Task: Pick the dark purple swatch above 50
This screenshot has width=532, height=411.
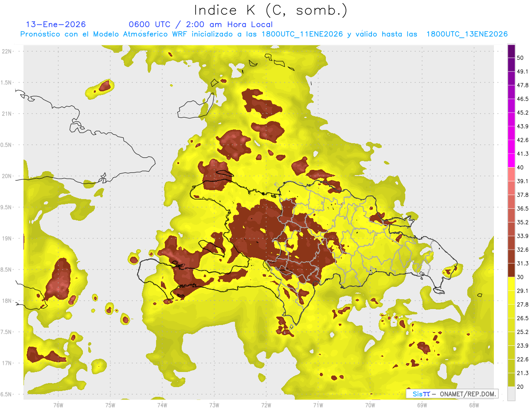Action: [512, 51]
